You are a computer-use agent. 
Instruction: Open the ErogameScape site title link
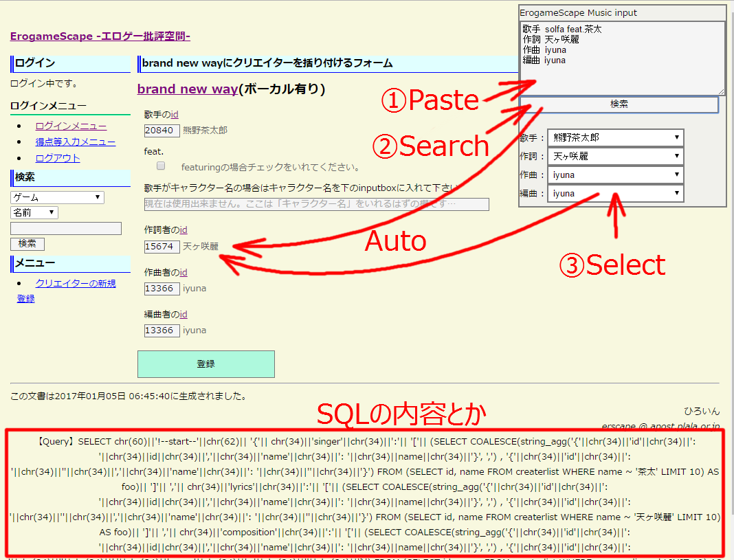pos(100,36)
